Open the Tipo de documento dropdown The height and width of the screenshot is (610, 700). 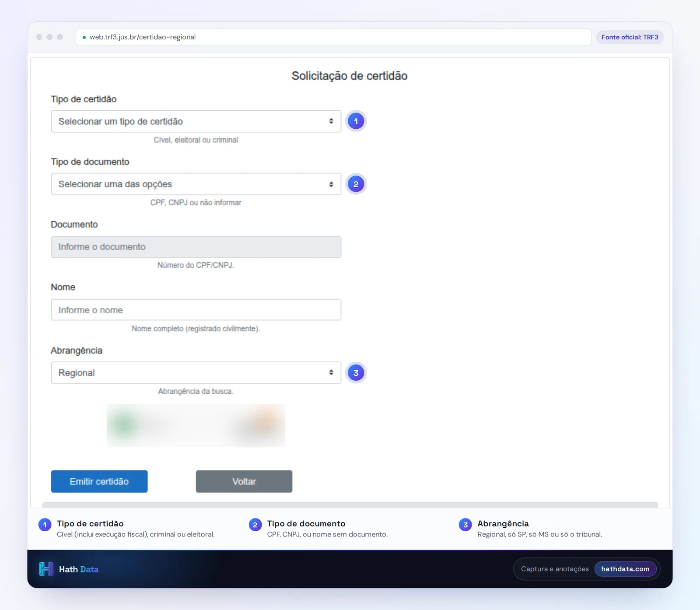click(196, 184)
